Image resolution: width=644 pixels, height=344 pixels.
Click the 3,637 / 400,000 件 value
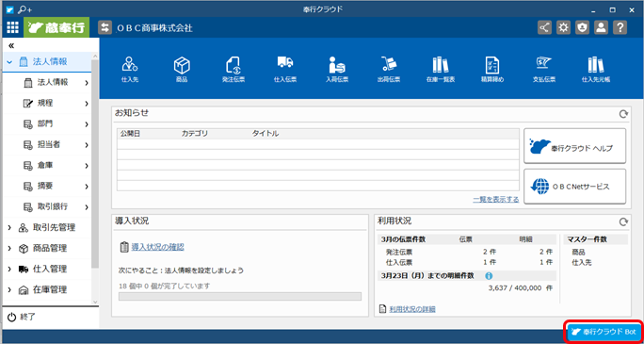click(521, 288)
